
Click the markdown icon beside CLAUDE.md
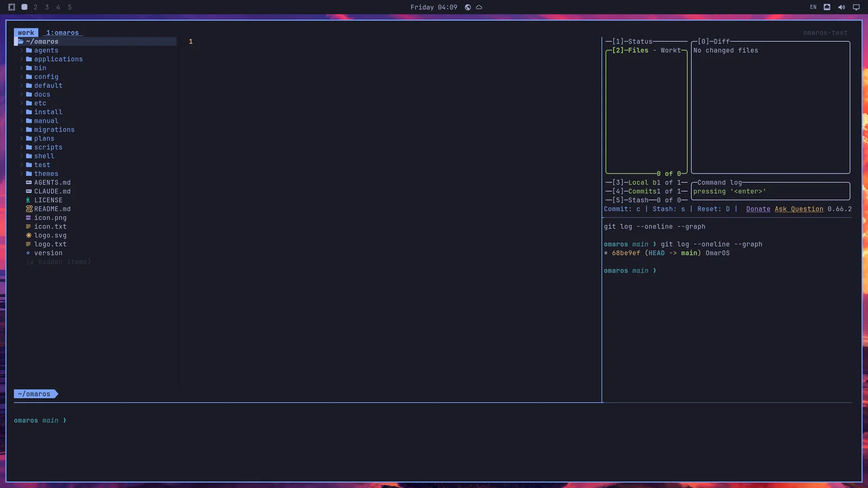tap(29, 191)
